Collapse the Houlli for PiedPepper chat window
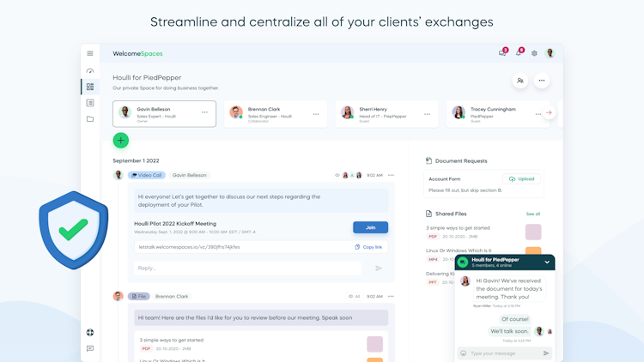 [x=547, y=262]
